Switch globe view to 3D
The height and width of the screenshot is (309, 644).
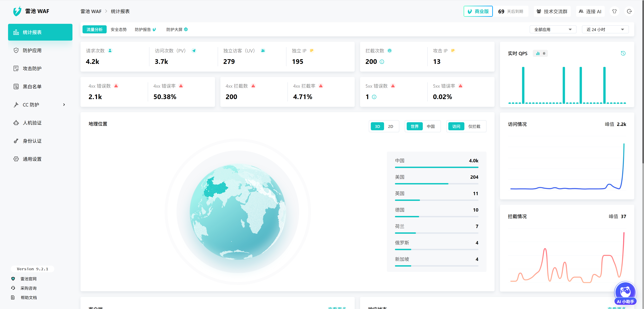[x=377, y=126]
